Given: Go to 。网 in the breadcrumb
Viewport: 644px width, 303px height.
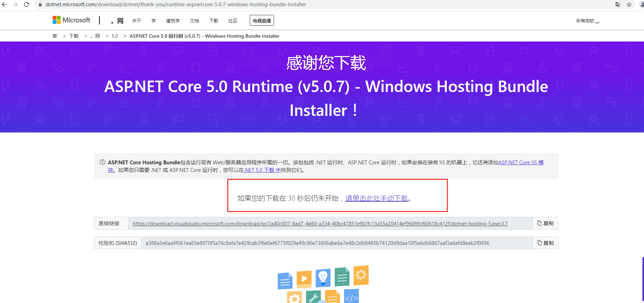Looking at the screenshot, I should coord(95,36).
